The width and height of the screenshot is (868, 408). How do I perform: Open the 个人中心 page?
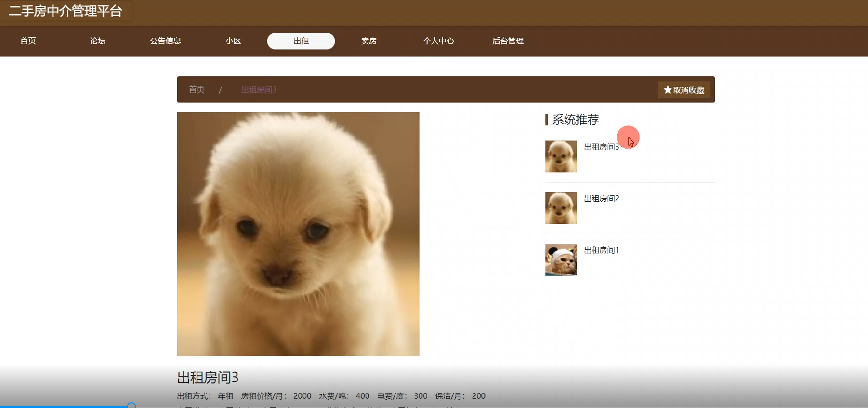(438, 41)
